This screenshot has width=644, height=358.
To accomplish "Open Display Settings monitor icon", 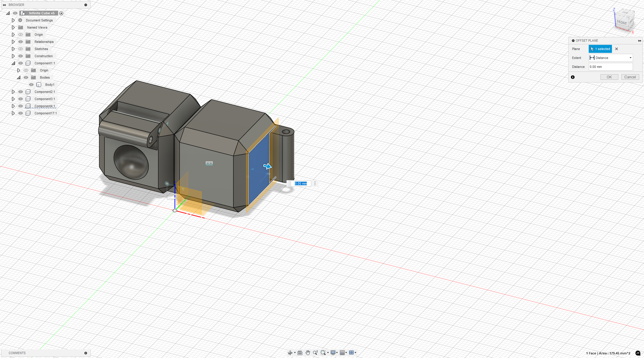I will point(333,353).
